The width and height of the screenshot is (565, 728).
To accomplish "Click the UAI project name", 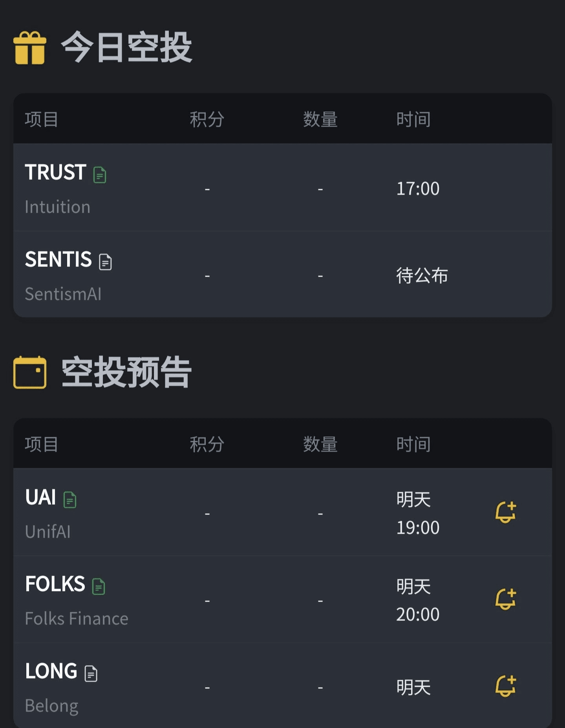I will coord(40,497).
